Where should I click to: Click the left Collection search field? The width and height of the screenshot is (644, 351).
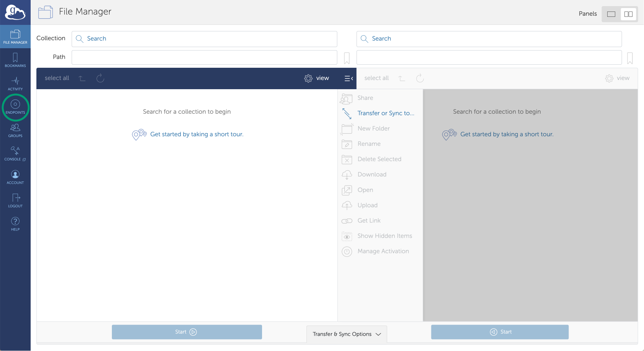point(204,39)
